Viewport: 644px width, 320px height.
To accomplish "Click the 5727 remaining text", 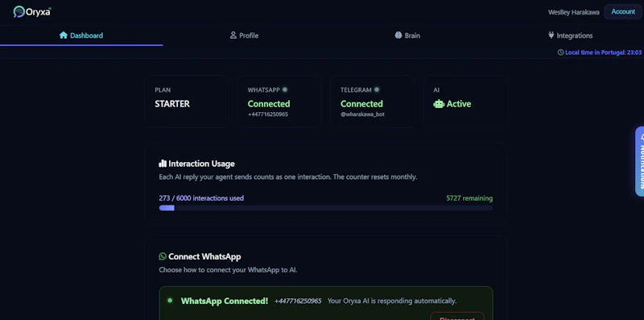I will tap(469, 198).
